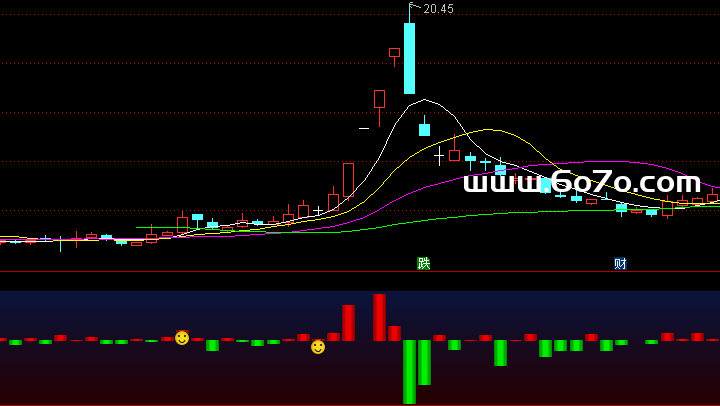Open the www.6o7o.com watermark link
720x406 pixels.
tap(582, 183)
